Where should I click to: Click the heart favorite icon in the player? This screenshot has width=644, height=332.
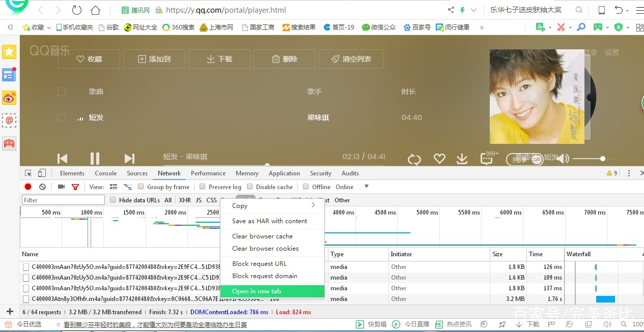439,159
